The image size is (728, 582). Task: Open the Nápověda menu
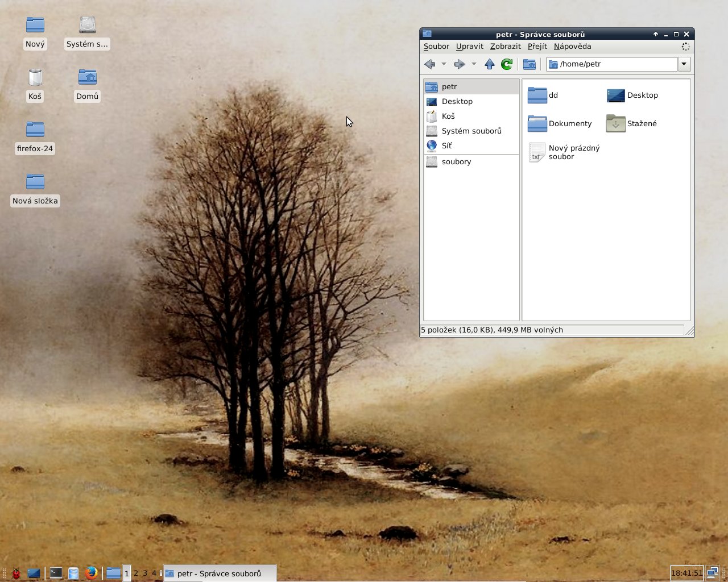572,47
